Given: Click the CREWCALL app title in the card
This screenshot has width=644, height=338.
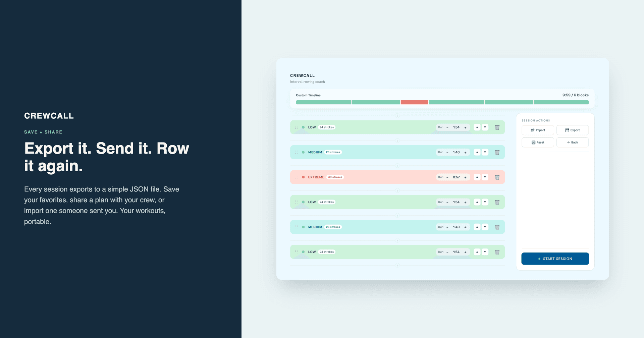Looking at the screenshot, I should 303,76.
